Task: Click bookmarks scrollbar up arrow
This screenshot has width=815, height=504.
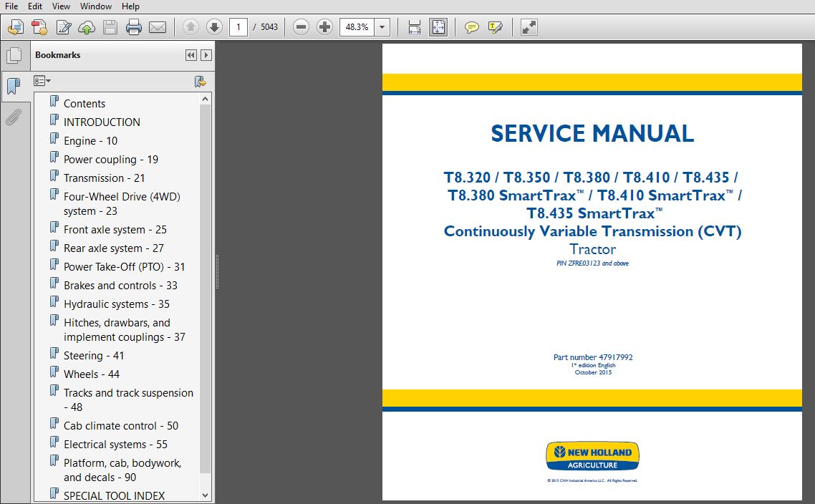Action: [x=206, y=99]
